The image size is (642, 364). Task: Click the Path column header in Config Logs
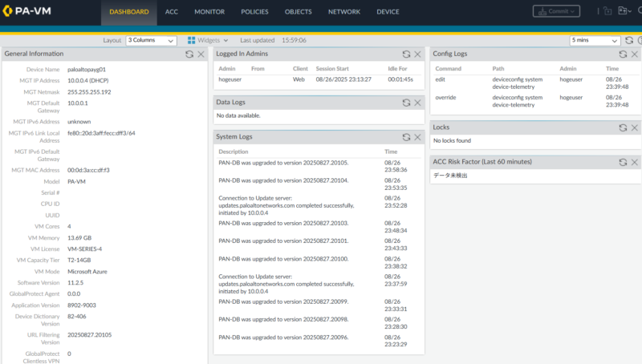point(498,69)
